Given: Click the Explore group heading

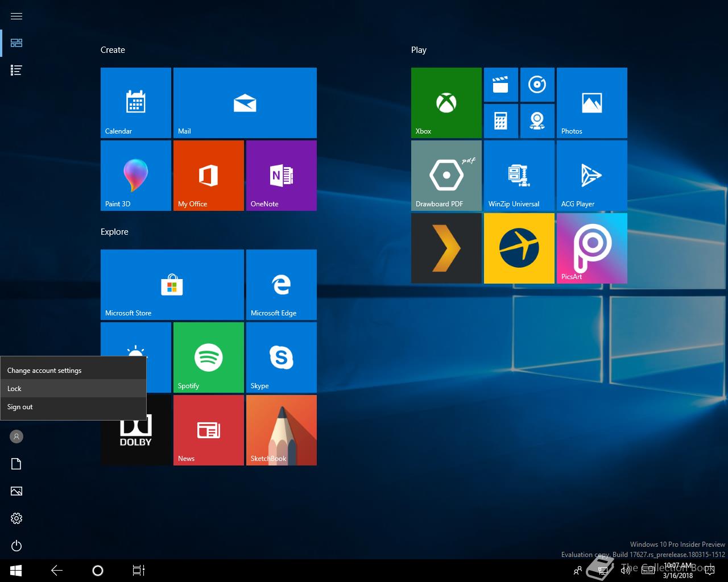Looking at the screenshot, I should click(x=114, y=232).
